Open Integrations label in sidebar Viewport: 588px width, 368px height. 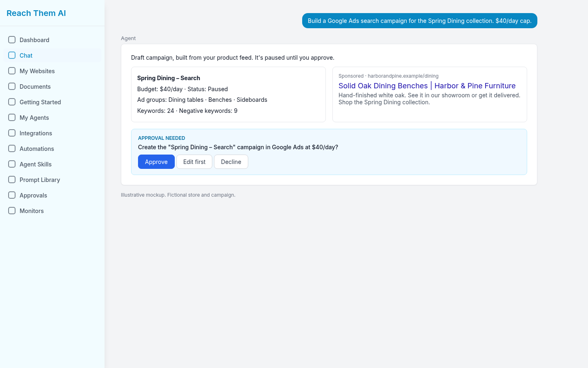[x=36, y=133]
